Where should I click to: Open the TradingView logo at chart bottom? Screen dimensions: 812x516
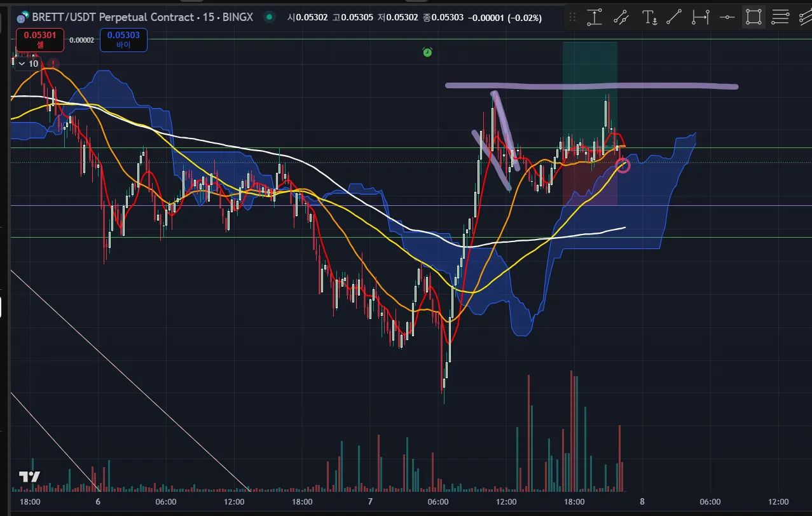pos(29,477)
